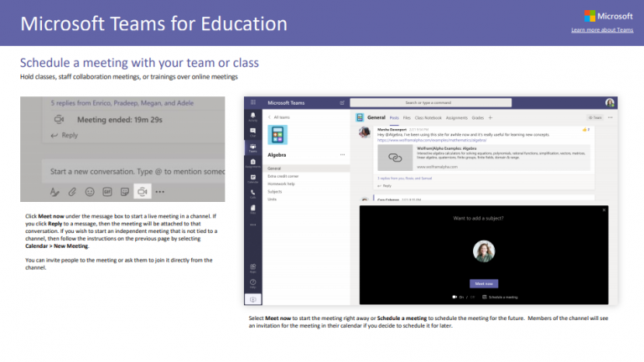
Task: Click the paperclip Attach icon
Action: pyautogui.click(x=72, y=192)
